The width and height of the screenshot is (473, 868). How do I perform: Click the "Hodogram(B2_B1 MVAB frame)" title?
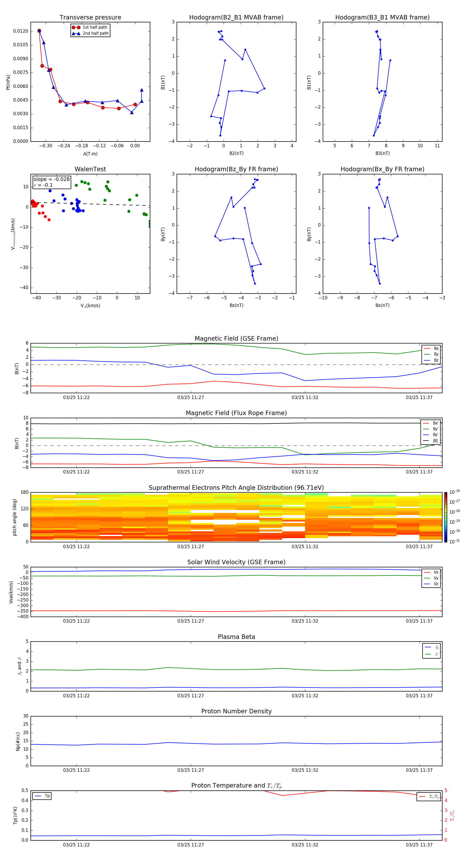pos(236,17)
